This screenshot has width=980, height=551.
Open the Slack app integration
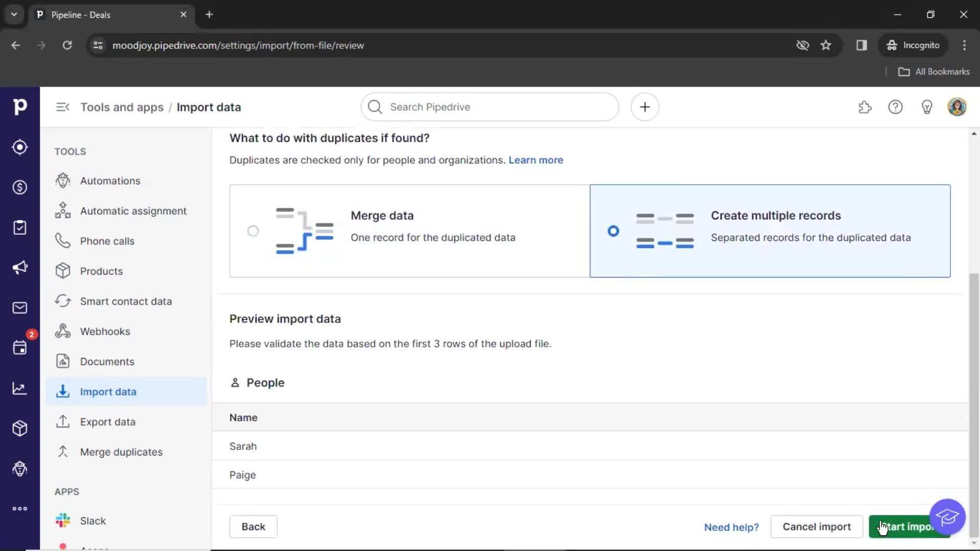click(93, 520)
